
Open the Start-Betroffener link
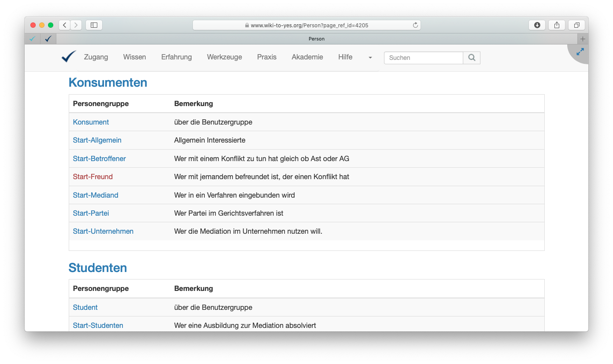click(x=99, y=158)
